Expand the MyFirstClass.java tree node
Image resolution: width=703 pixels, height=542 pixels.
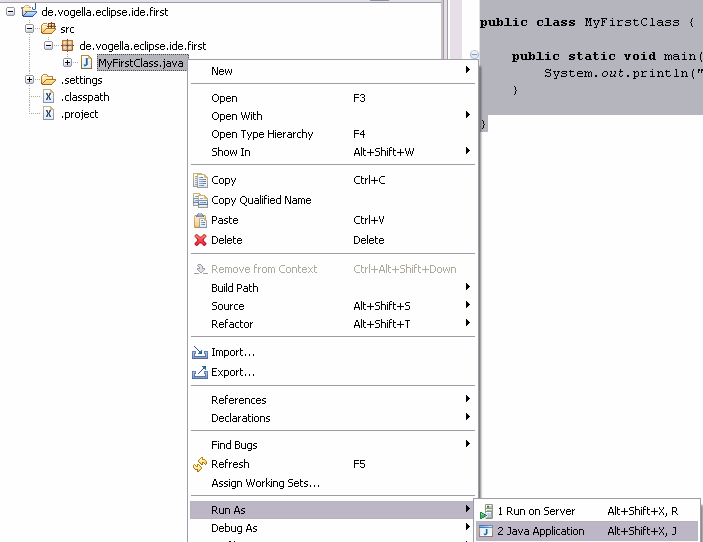(x=67, y=63)
